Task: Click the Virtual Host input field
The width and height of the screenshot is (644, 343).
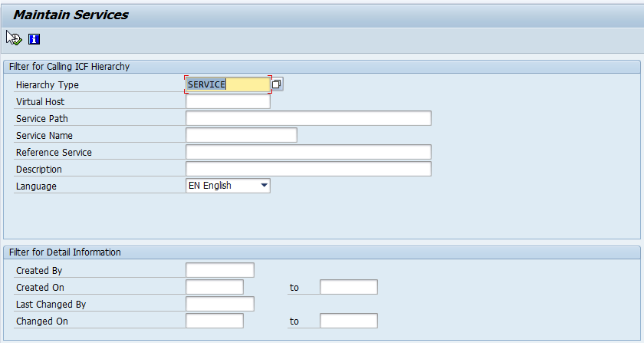Action: pos(228,101)
